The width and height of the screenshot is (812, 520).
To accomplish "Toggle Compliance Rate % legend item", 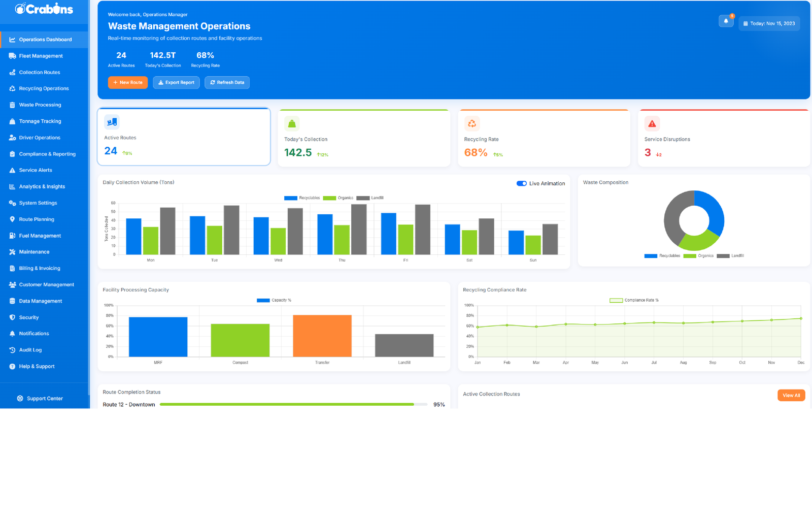I will [634, 300].
